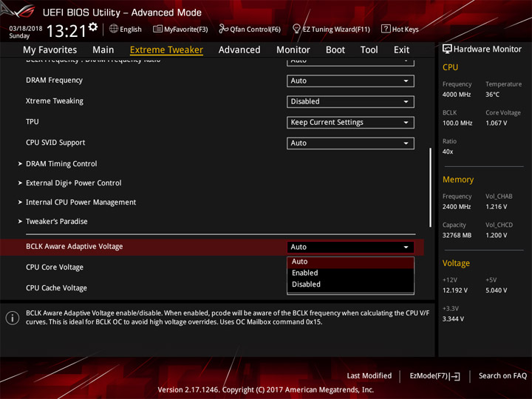Select DRAM Frequency row label
The width and height of the screenshot is (532, 399).
54,81
